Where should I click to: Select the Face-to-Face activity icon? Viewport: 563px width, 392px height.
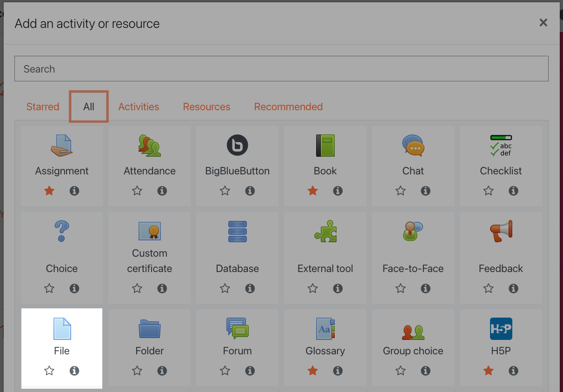coord(413,231)
